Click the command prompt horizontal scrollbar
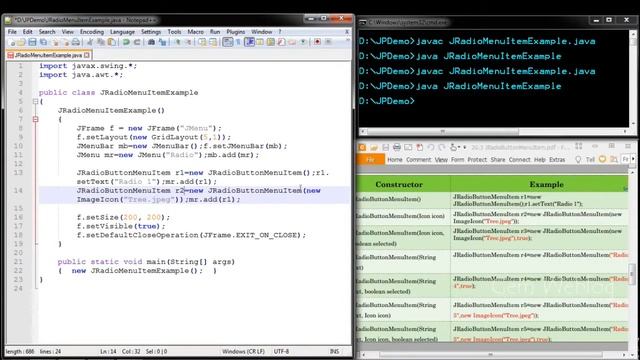 tap(494, 131)
